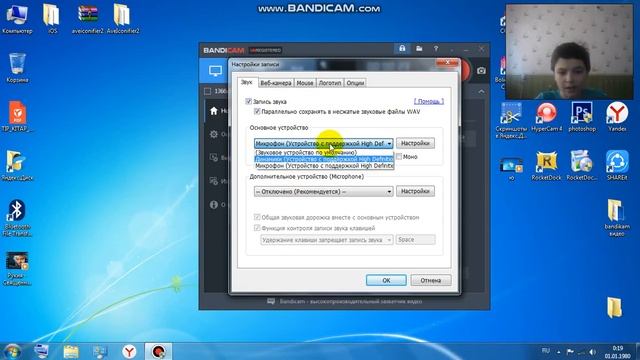The width and height of the screenshot is (640, 360).
Task: Click the help question mark in Bandicam
Action: [x=436, y=49]
